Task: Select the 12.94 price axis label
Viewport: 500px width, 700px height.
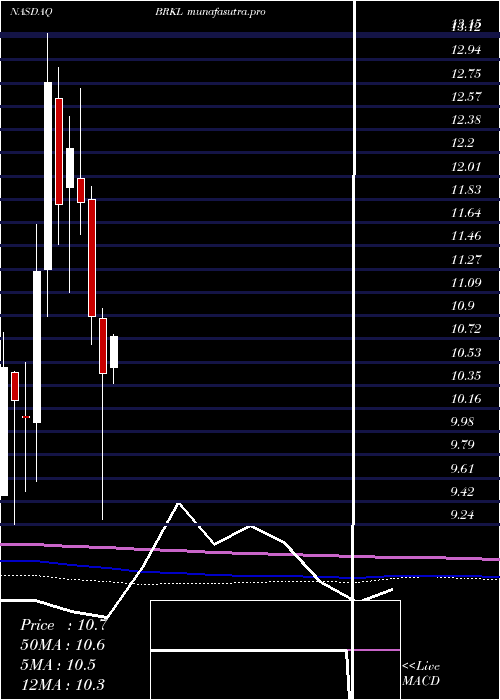Action: click(466, 50)
